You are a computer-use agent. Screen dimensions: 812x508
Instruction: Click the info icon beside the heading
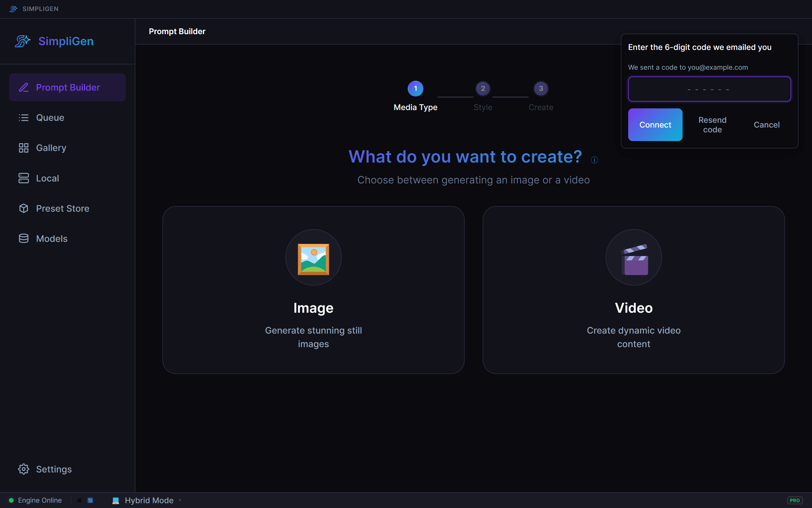[x=594, y=160]
